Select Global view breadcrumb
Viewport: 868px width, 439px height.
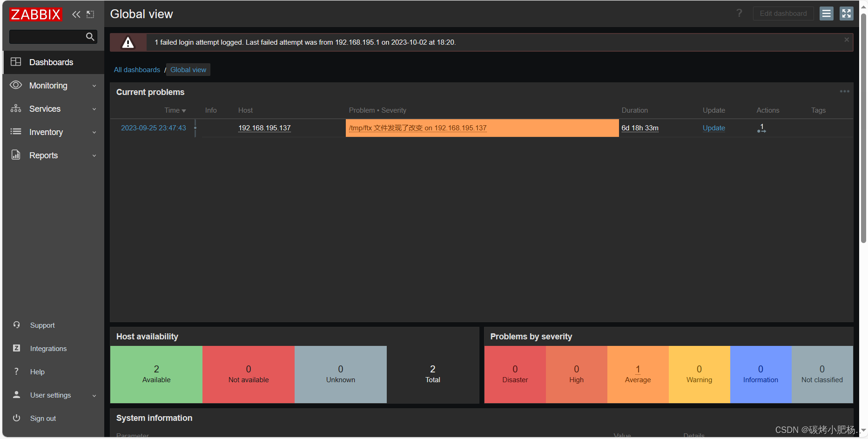(x=188, y=70)
